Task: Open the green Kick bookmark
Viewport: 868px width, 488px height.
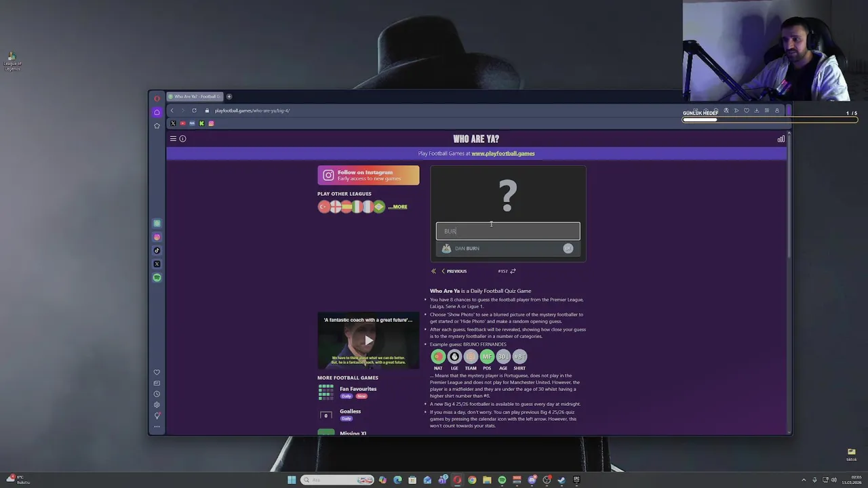Action: (x=201, y=123)
